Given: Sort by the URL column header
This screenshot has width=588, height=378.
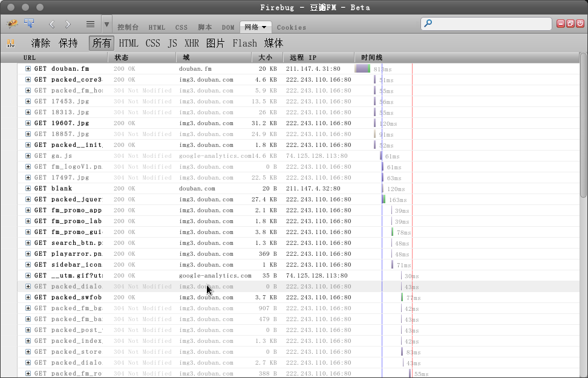Looking at the screenshot, I should pos(54,57).
